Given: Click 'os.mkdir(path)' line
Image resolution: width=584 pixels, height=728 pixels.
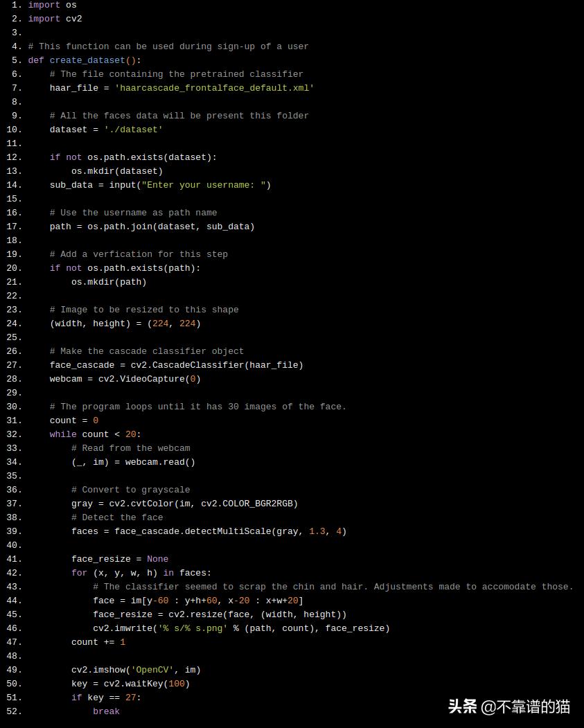Looking at the screenshot, I should coord(109,282).
